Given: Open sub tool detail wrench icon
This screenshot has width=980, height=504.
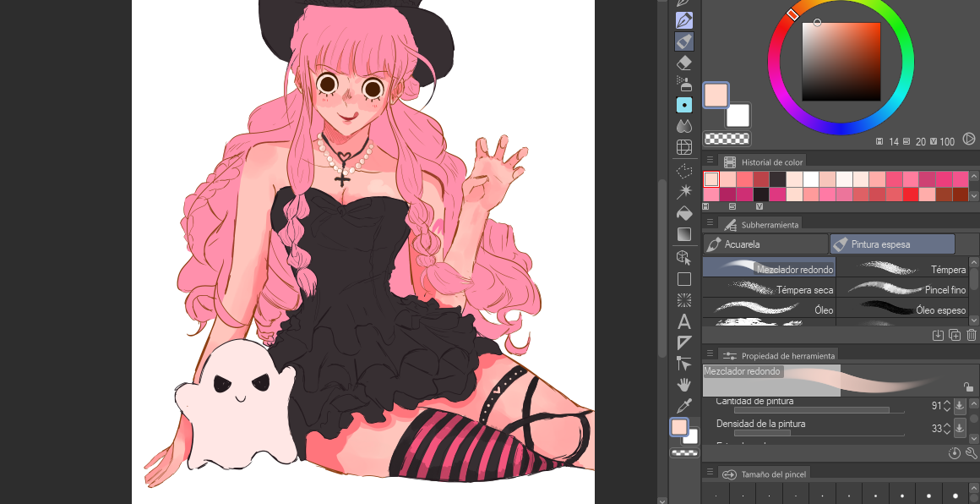Looking at the screenshot, I should pos(972,453).
